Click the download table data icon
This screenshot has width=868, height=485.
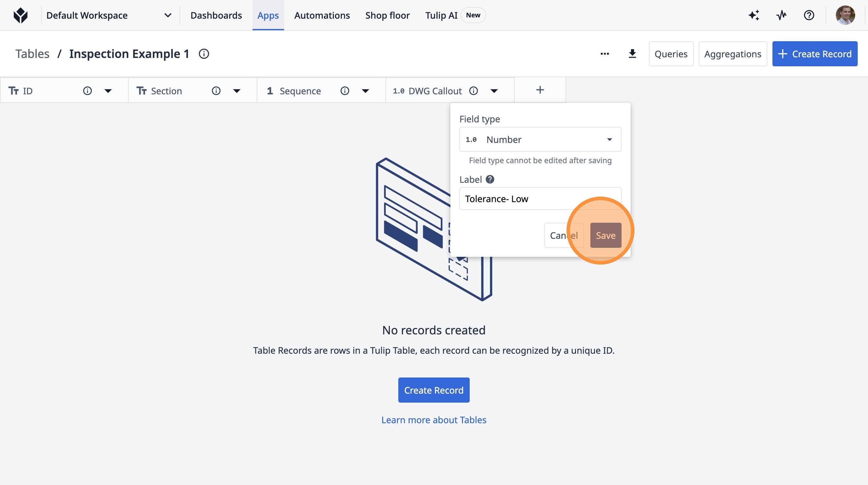632,54
